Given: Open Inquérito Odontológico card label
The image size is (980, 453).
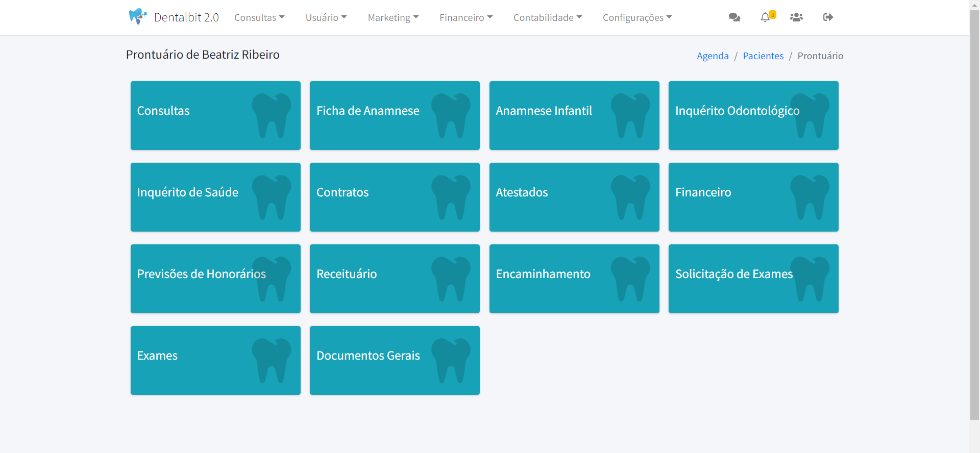Looking at the screenshot, I should point(738,111).
